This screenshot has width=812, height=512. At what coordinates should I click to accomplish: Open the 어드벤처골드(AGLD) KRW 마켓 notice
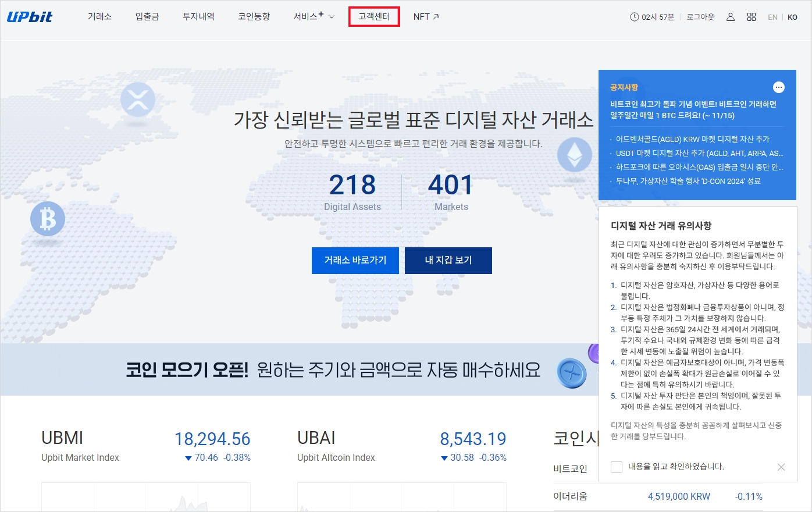pos(692,139)
